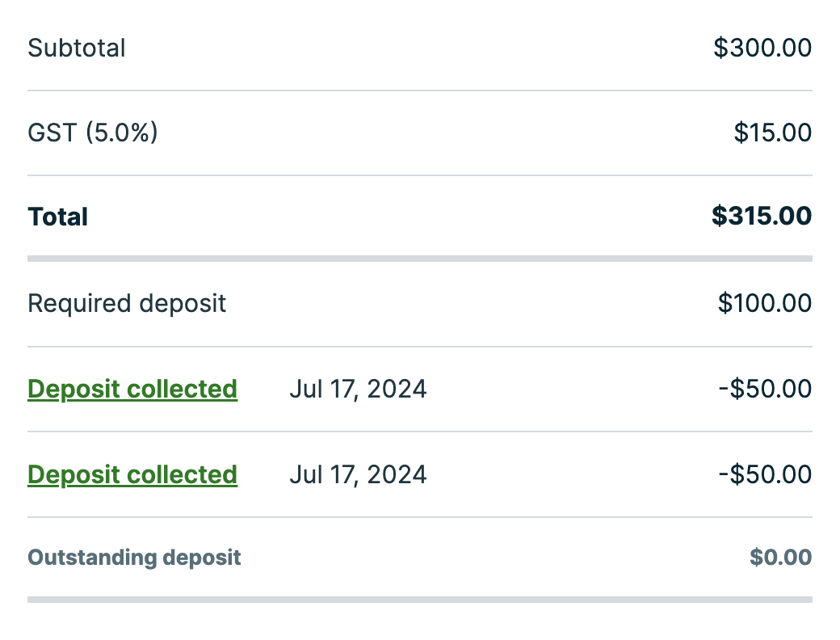840x640 pixels.
Task: Click thin separator line under GST row
Action: coord(420,175)
